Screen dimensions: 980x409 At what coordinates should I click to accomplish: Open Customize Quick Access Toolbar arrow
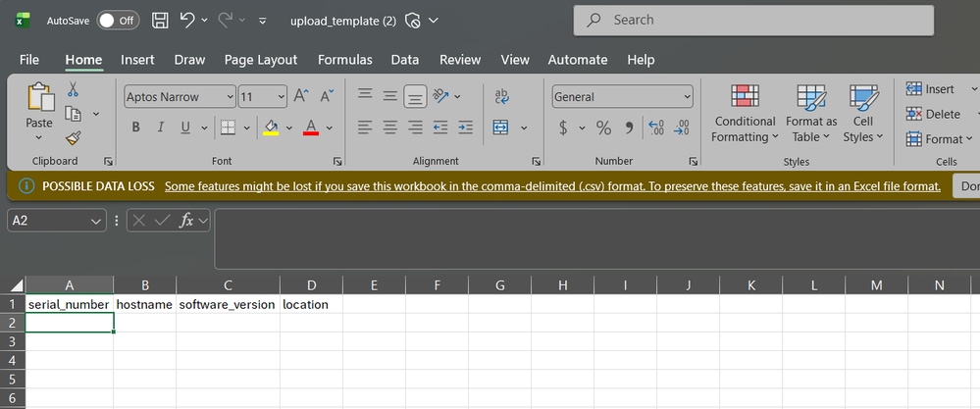[x=263, y=21]
